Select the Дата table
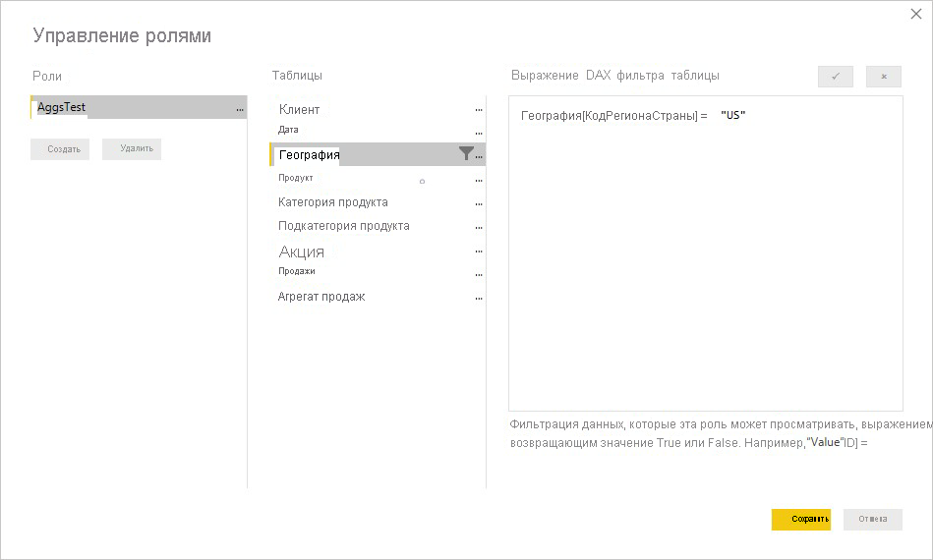 (x=378, y=130)
